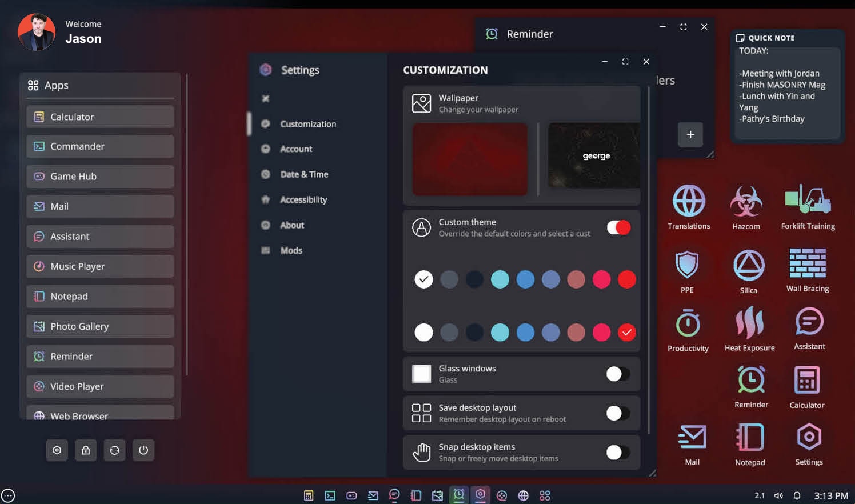Open the Hazcom desktop icon
The width and height of the screenshot is (855, 504).
746,202
